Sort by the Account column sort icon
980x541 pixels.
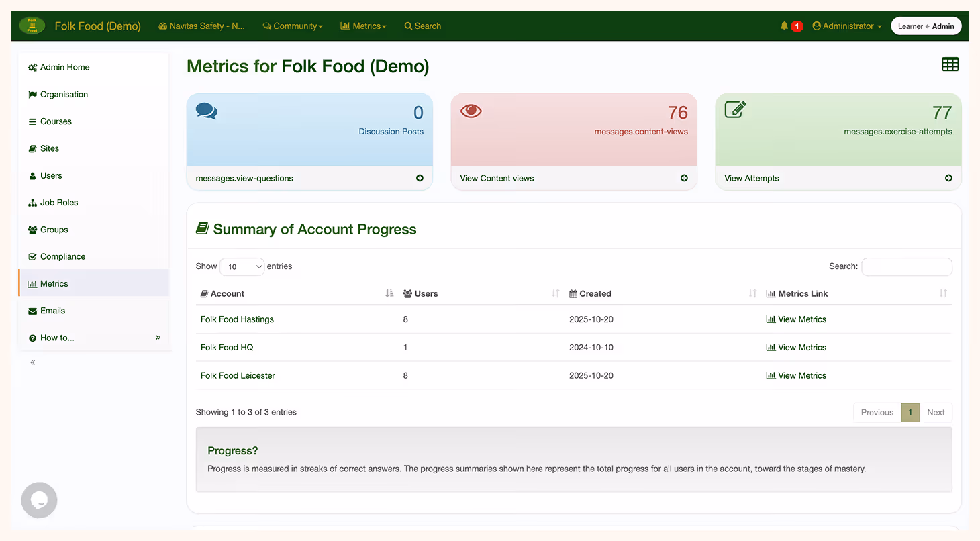[389, 293]
